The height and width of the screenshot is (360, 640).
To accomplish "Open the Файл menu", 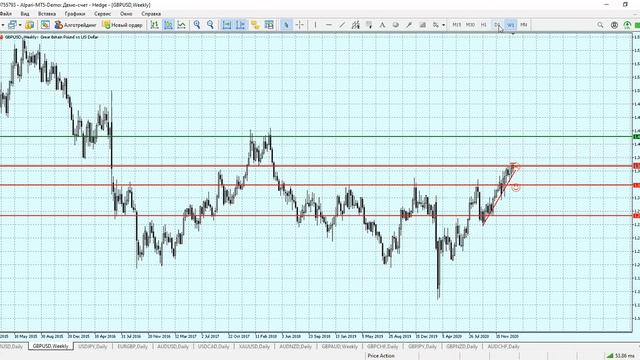I will tap(6, 13).
